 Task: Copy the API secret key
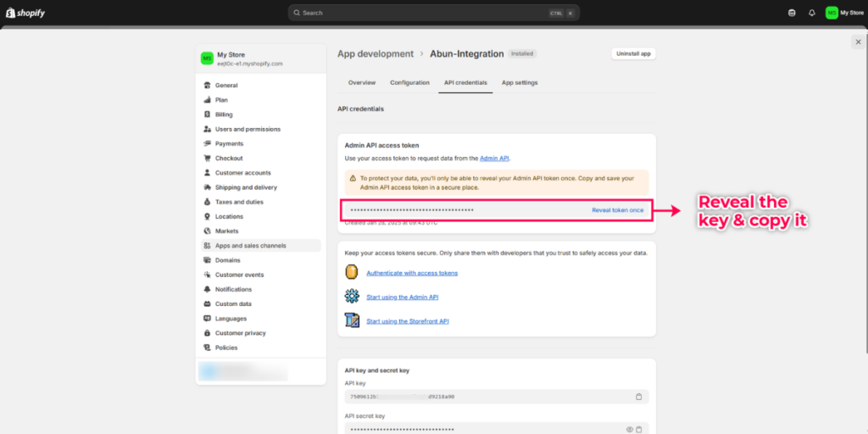pyautogui.click(x=639, y=430)
